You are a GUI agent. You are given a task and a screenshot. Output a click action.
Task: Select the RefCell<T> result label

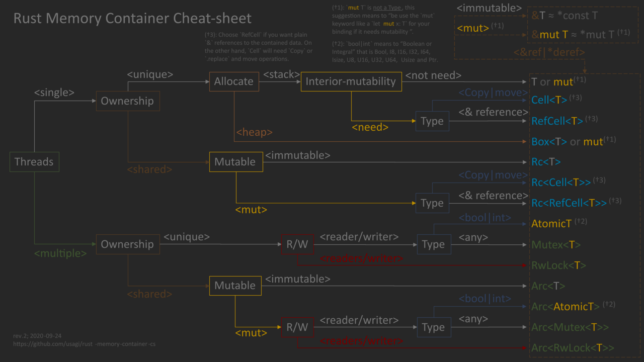[x=557, y=121]
